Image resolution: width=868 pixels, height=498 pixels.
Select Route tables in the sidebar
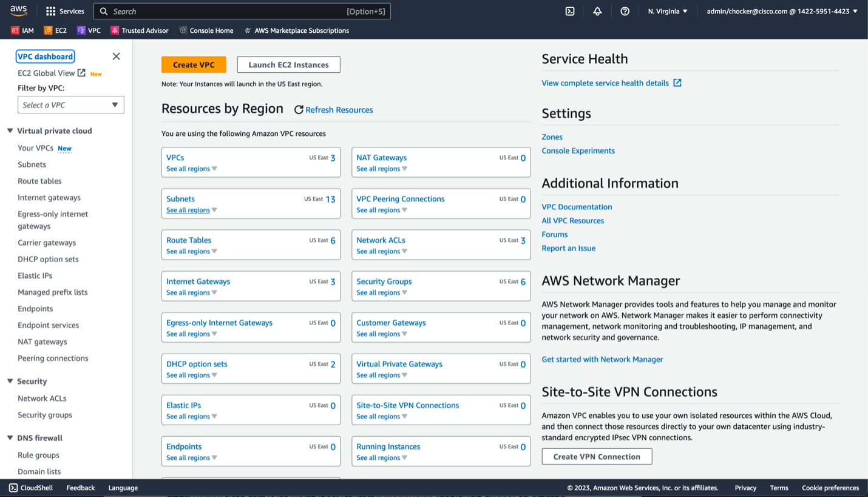tap(39, 181)
